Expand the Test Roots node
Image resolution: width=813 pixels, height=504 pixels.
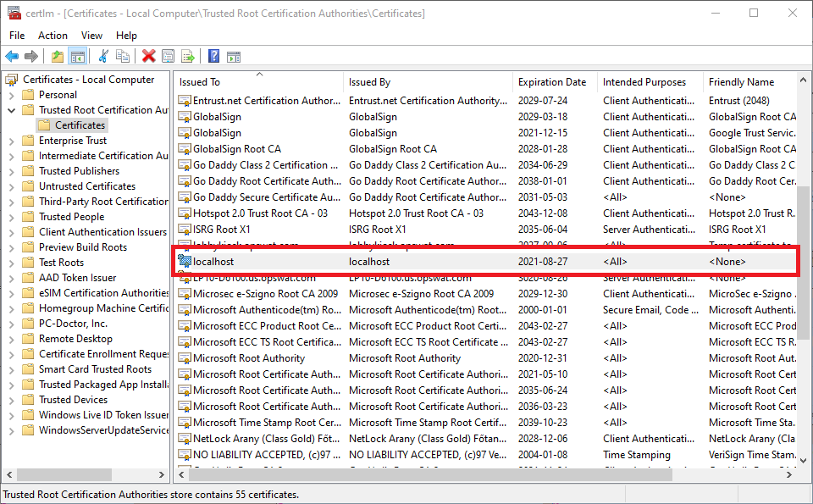click(x=11, y=263)
